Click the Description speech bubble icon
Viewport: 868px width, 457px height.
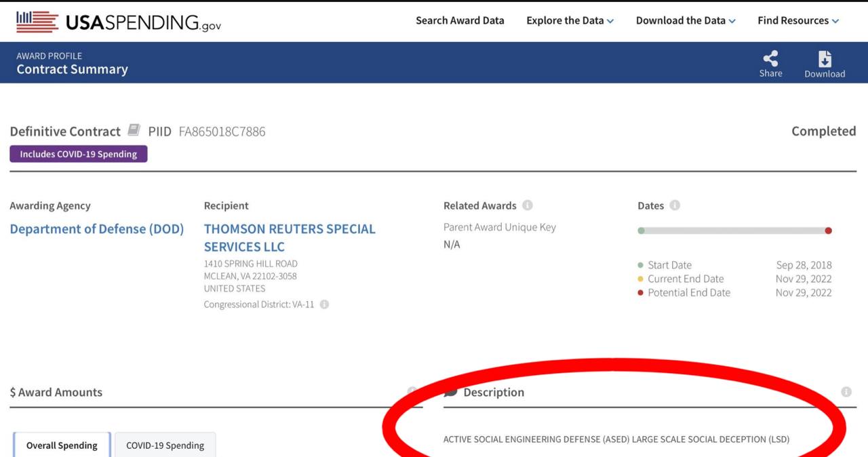tap(450, 393)
